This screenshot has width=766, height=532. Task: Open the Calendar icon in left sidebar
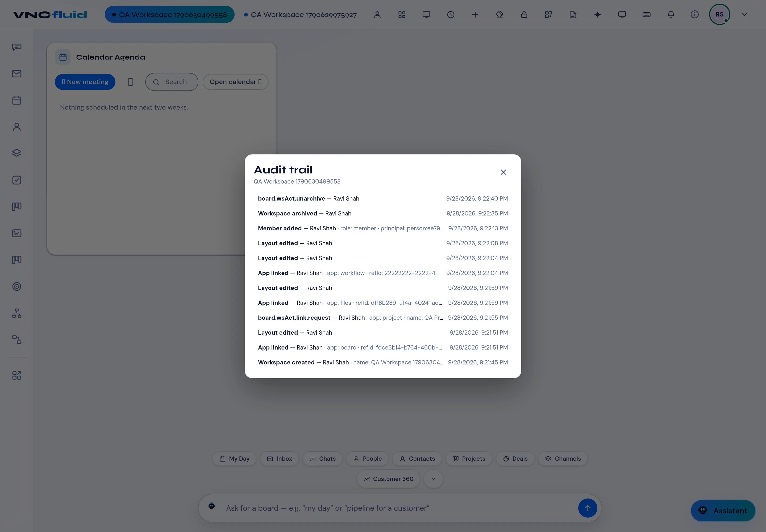point(17,100)
